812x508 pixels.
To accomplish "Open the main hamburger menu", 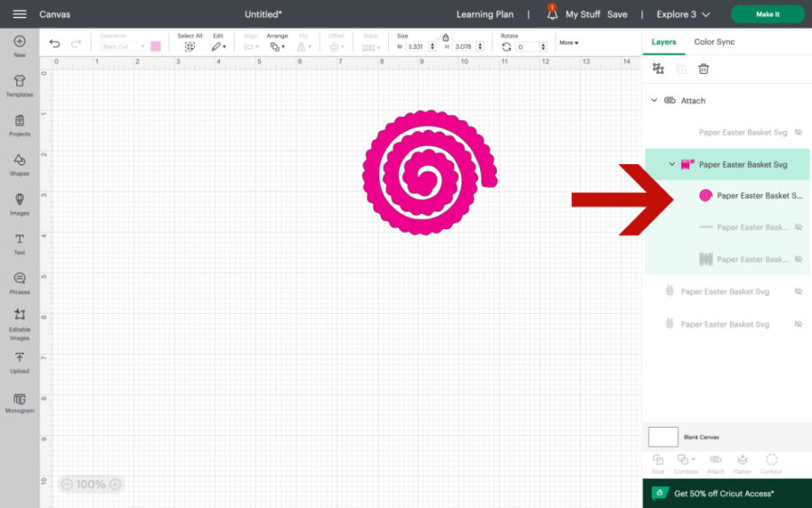I will click(x=19, y=14).
